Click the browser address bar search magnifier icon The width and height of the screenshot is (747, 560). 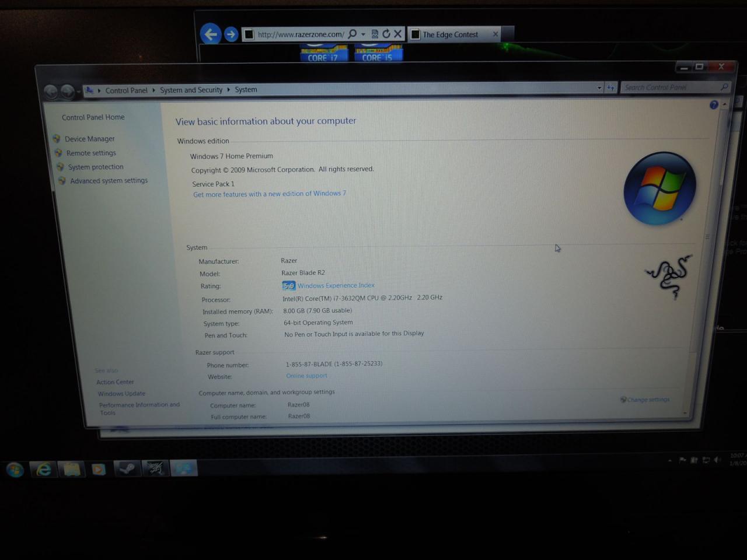coord(352,34)
